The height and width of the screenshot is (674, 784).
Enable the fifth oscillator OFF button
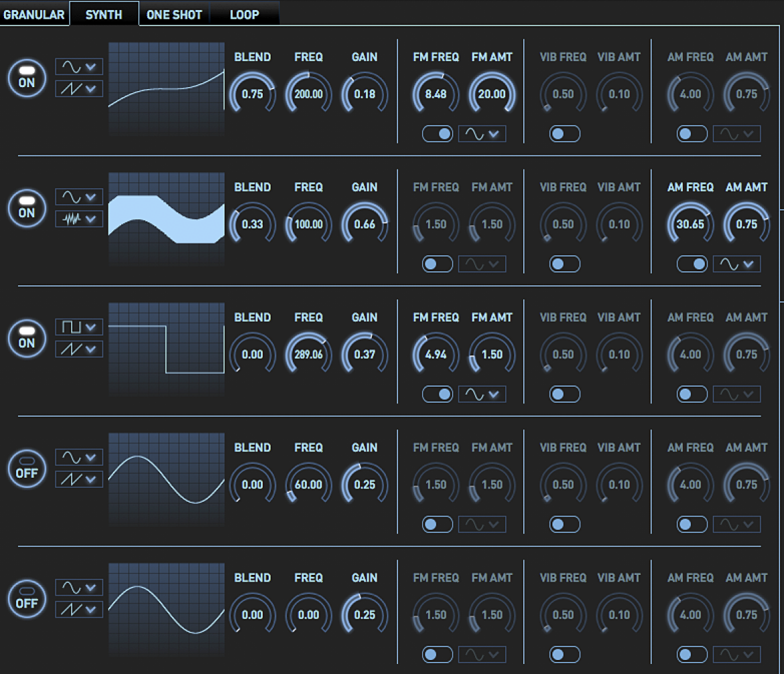[27, 598]
